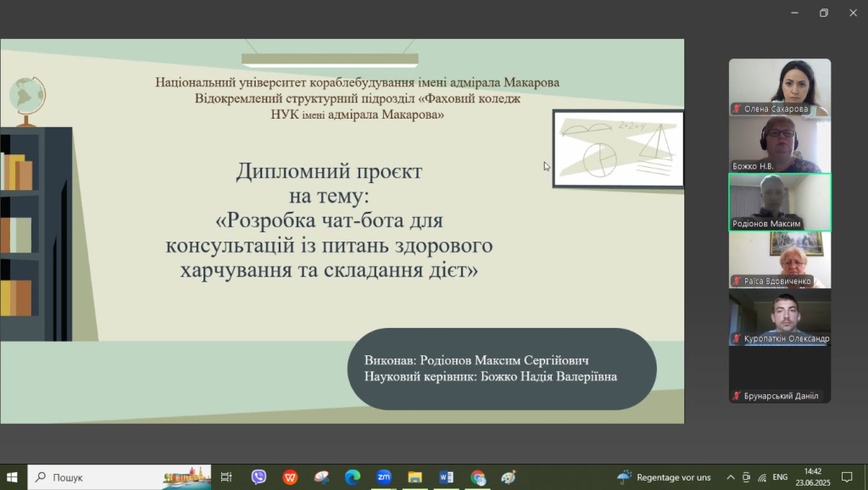
Task: Open the notification center icon
Action: 846,477
